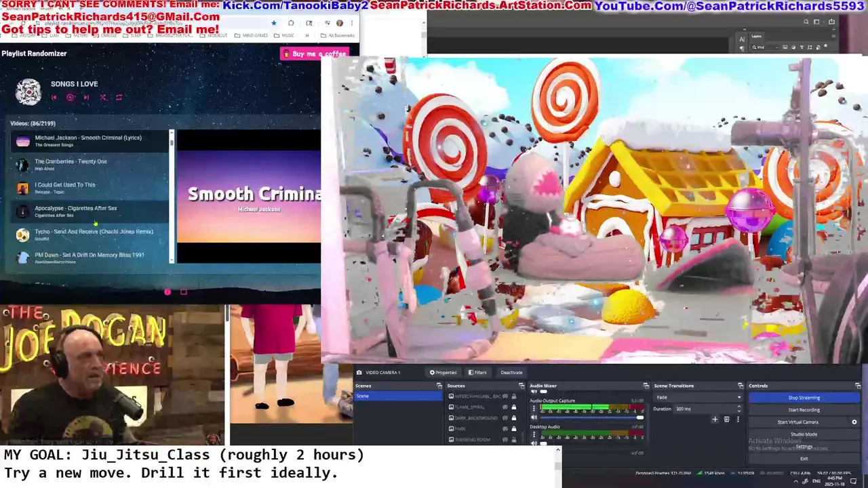Open transition properties three-dot menu

(x=738, y=420)
